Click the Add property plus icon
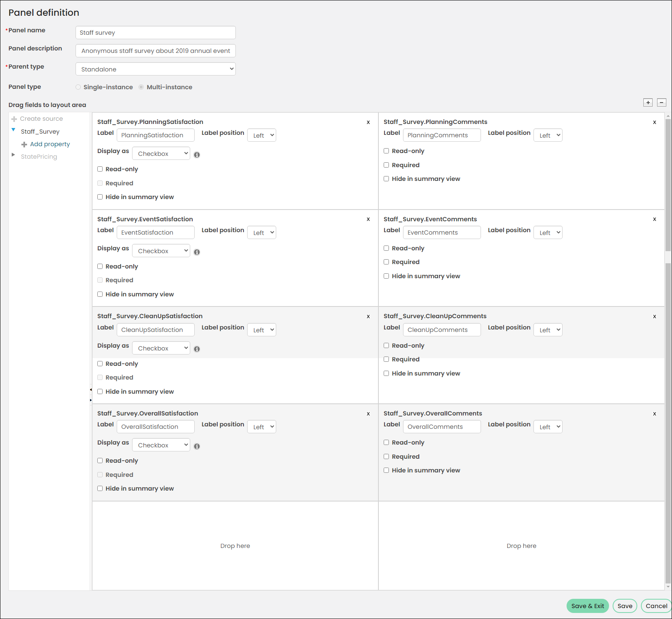Screen dimensions: 672x619 click(24, 145)
